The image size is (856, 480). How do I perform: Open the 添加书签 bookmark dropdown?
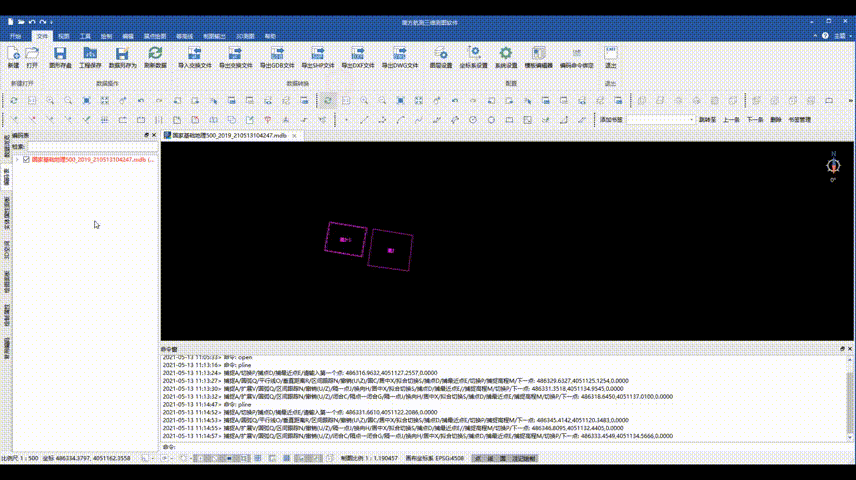click(x=661, y=119)
